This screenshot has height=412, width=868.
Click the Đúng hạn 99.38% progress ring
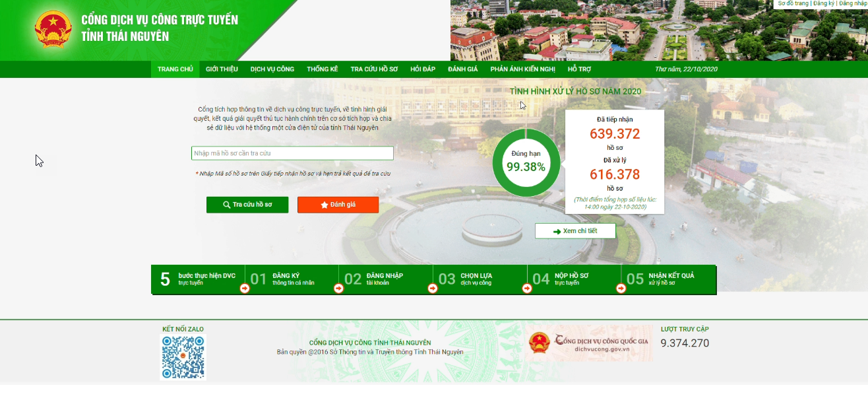pyautogui.click(x=526, y=162)
